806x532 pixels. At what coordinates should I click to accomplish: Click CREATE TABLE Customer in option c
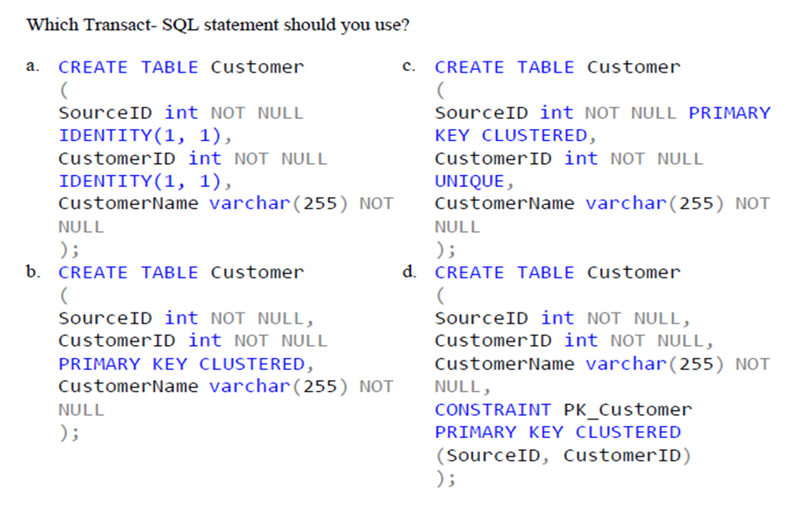[x=557, y=67]
